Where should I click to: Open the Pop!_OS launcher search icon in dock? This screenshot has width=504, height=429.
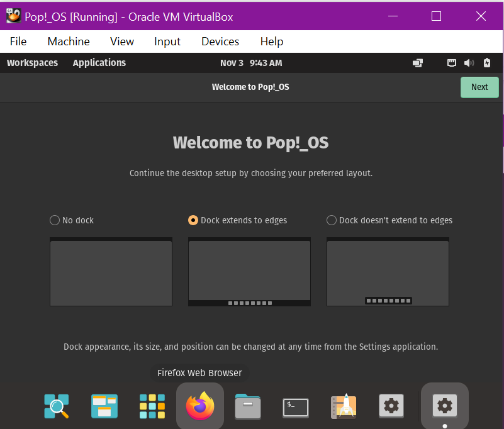[57, 406]
